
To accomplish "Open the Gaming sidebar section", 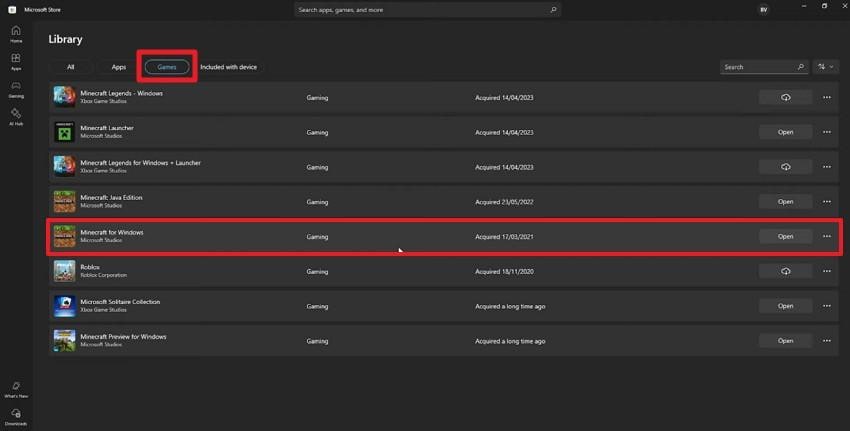I will (x=16, y=89).
